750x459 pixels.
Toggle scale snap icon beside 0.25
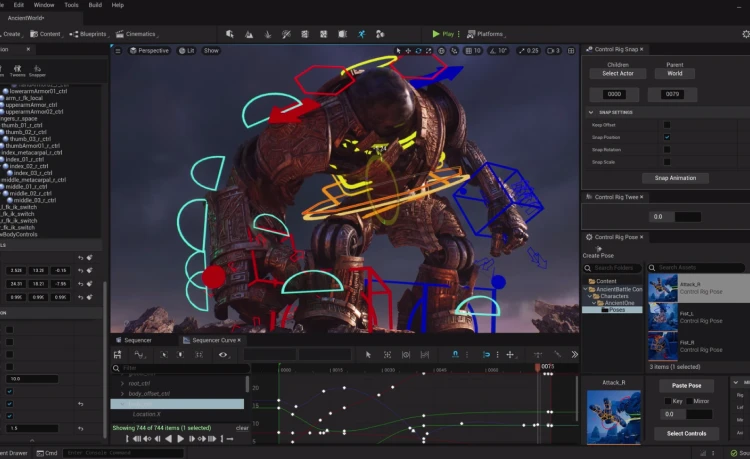click(522, 51)
